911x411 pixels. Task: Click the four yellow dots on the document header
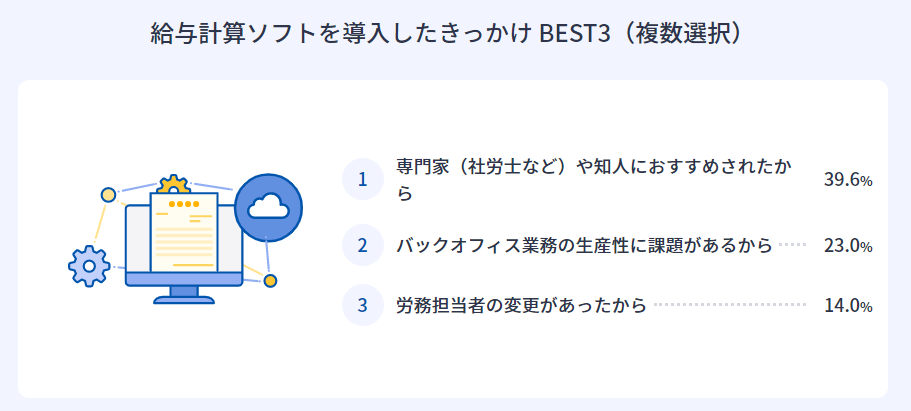183,205
